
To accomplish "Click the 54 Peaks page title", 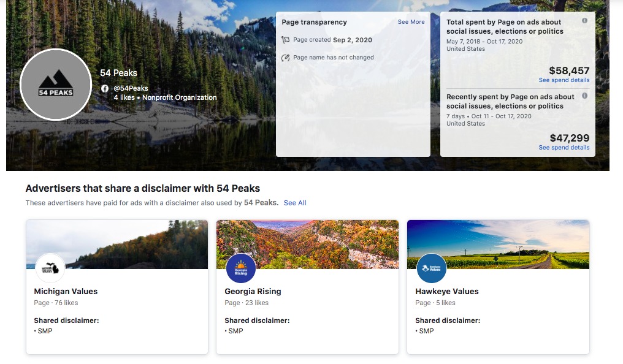I will click(119, 73).
